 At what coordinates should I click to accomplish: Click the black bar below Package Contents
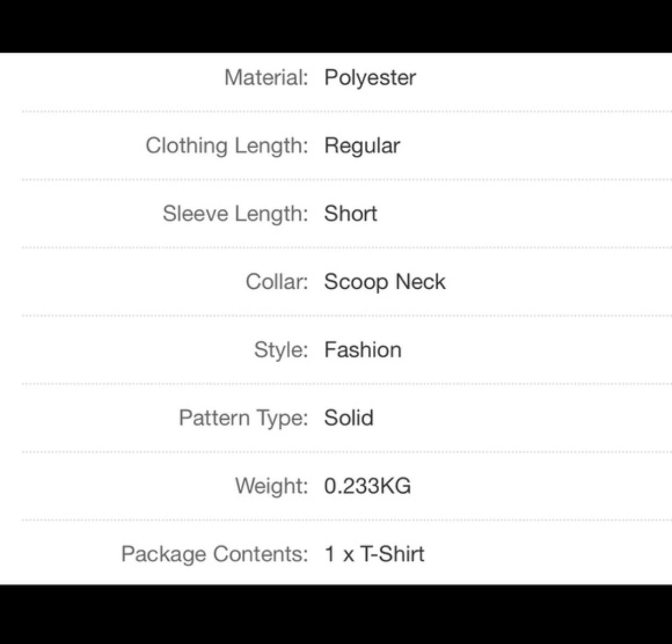[335, 614]
